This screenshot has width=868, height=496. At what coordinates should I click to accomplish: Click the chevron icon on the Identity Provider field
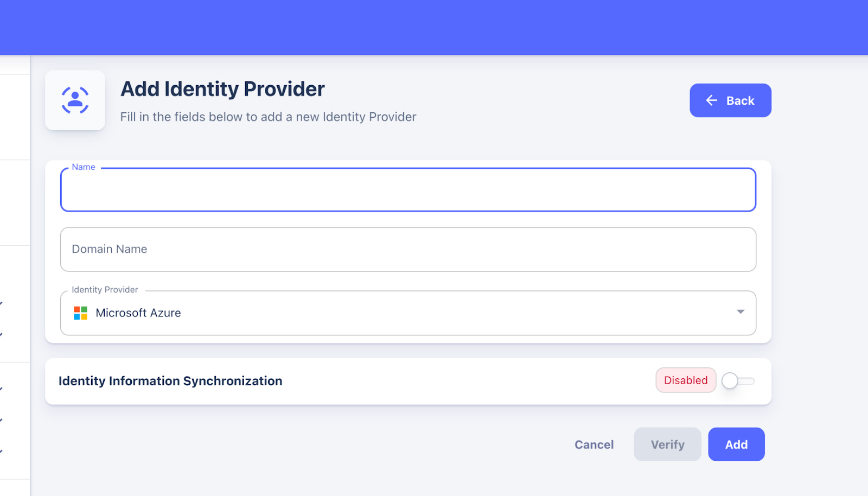[739, 312]
